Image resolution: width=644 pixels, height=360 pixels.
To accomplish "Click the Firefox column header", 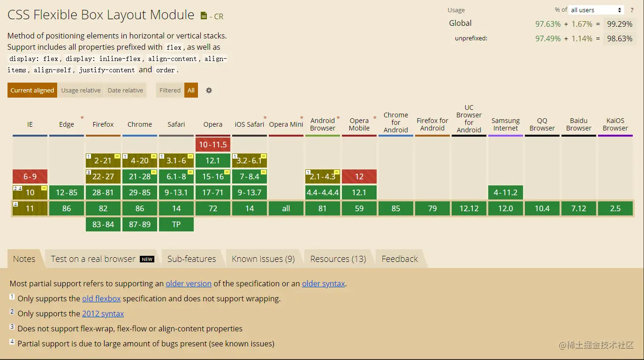I will click(x=103, y=124).
